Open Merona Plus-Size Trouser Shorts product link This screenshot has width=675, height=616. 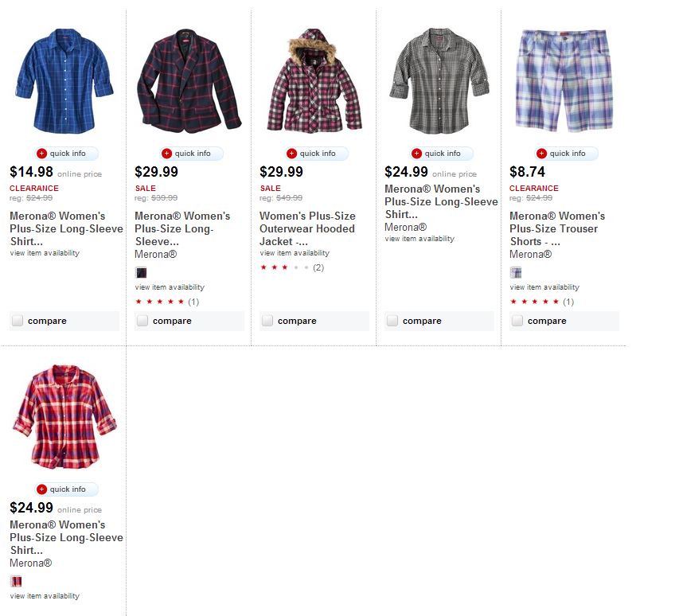click(x=557, y=228)
